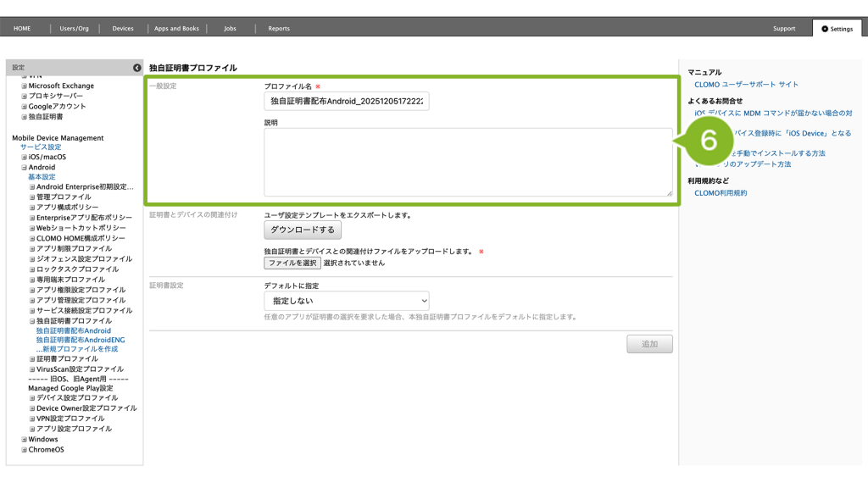Collapse the Android tree node
This screenshot has width=868, height=488.
pos(24,167)
